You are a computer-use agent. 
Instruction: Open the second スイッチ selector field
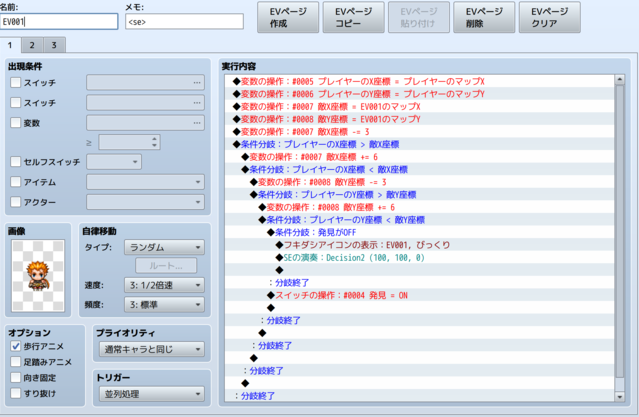tap(145, 102)
